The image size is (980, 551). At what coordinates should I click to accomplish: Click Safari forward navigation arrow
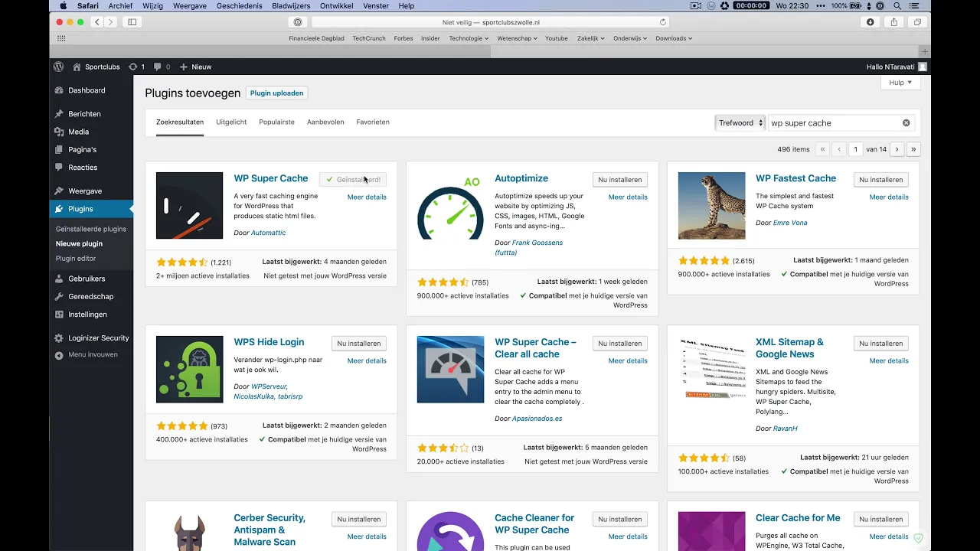(x=111, y=22)
